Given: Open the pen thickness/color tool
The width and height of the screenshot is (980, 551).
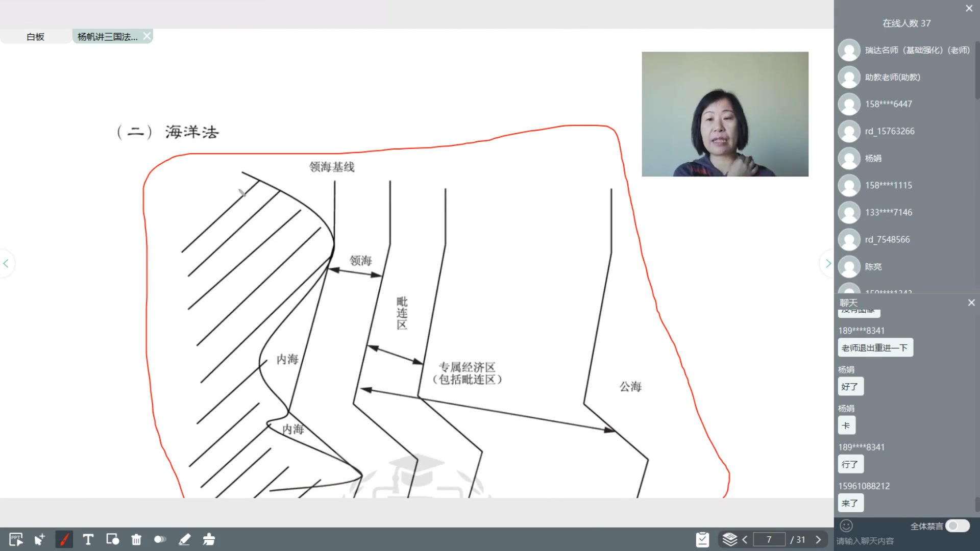Looking at the screenshot, I should [160, 539].
